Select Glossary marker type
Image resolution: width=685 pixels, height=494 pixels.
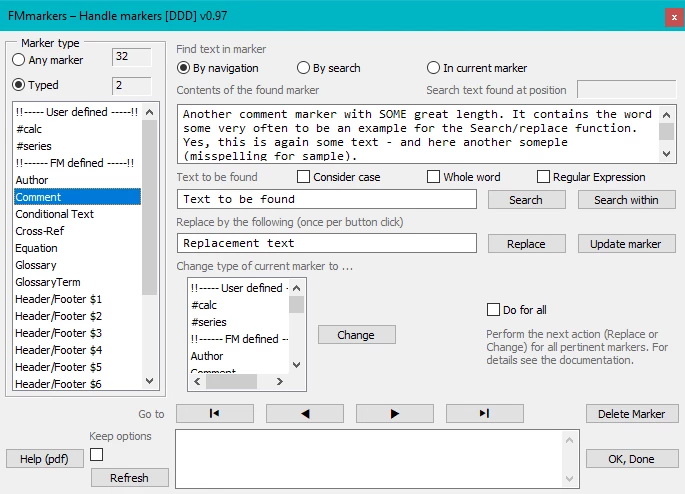[x=77, y=265]
